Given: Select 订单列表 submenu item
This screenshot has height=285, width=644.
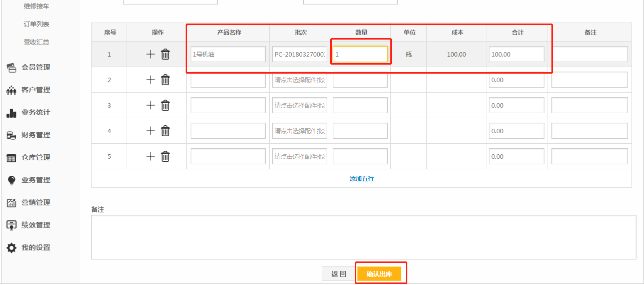Looking at the screenshot, I should tap(37, 24).
